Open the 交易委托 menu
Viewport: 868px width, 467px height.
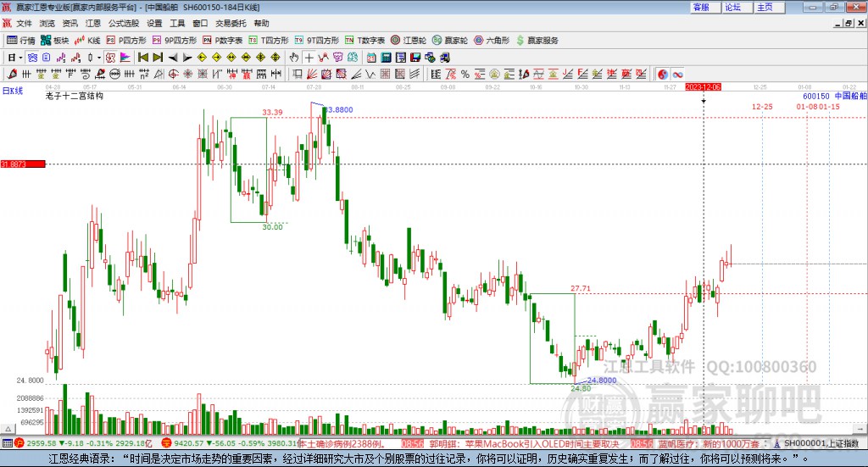pos(231,23)
